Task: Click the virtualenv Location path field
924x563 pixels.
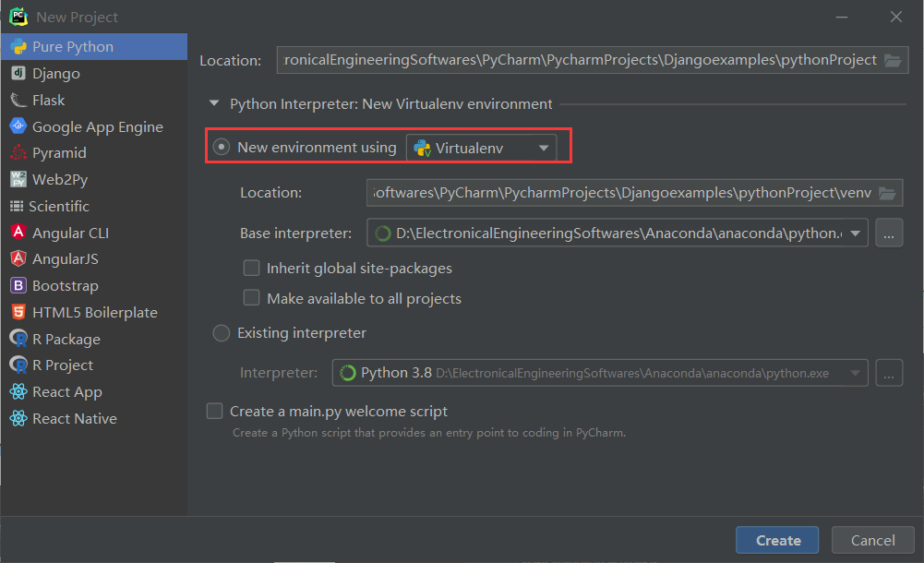Action: pyautogui.click(x=634, y=193)
